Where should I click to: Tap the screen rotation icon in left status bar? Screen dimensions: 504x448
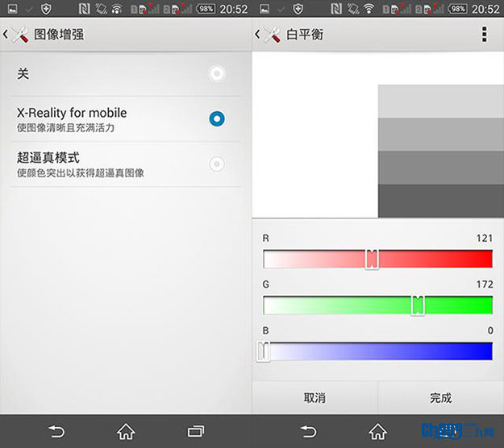101,9
